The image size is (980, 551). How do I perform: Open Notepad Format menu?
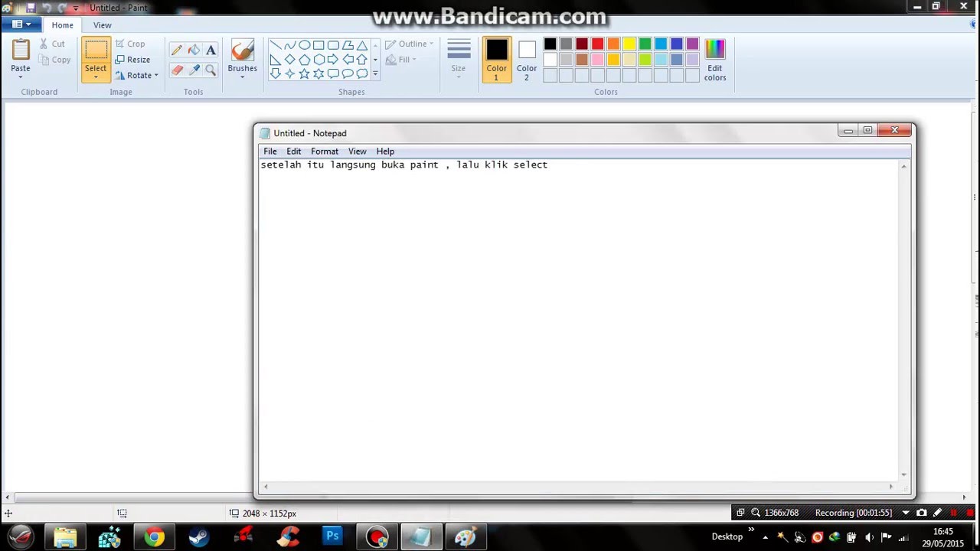coord(325,152)
